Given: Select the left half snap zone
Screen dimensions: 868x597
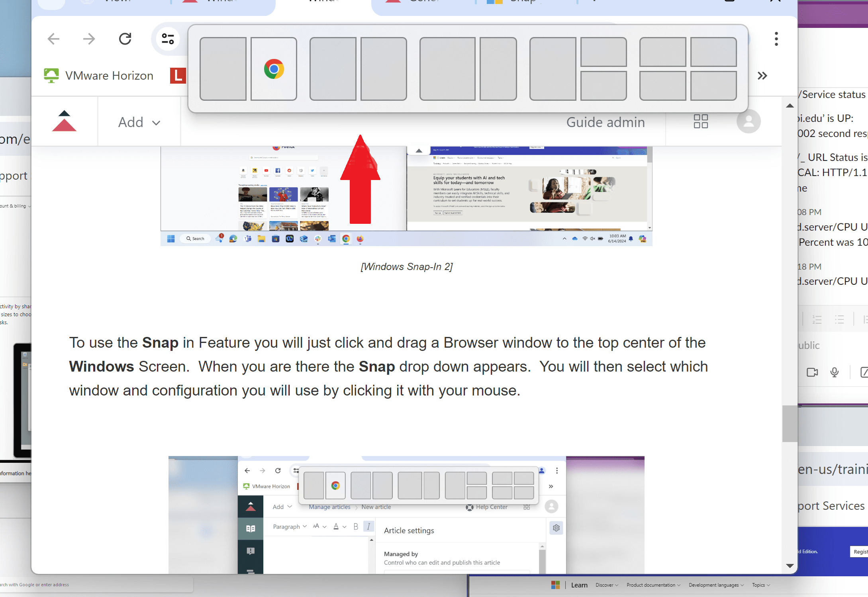Looking at the screenshot, I should pos(223,69).
